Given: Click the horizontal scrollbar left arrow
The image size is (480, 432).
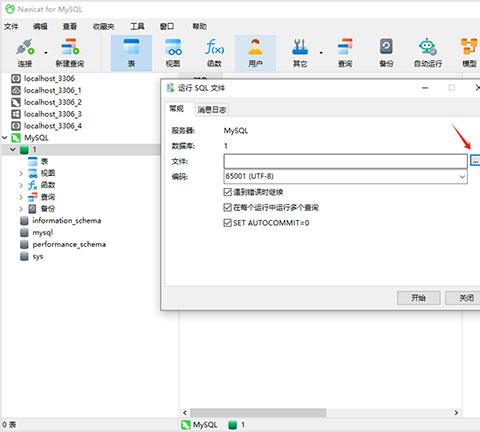Looking at the screenshot, I should [x=185, y=413].
